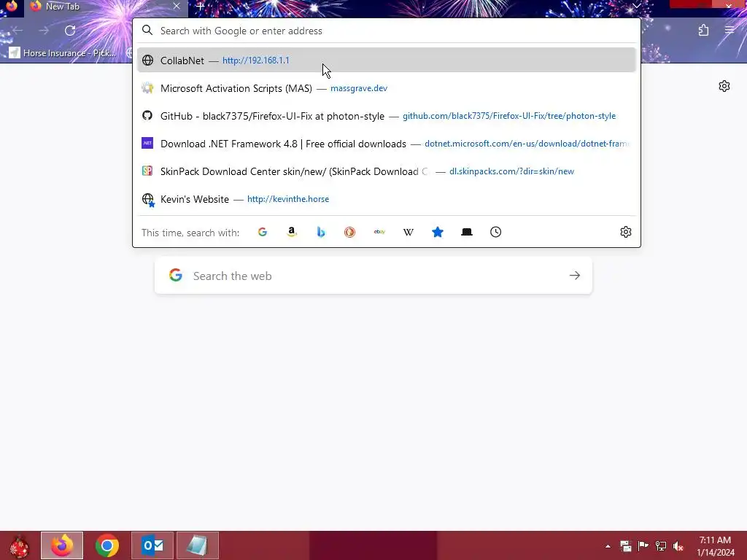Reload the current page
This screenshot has height=560, width=747.
(70, 31)
